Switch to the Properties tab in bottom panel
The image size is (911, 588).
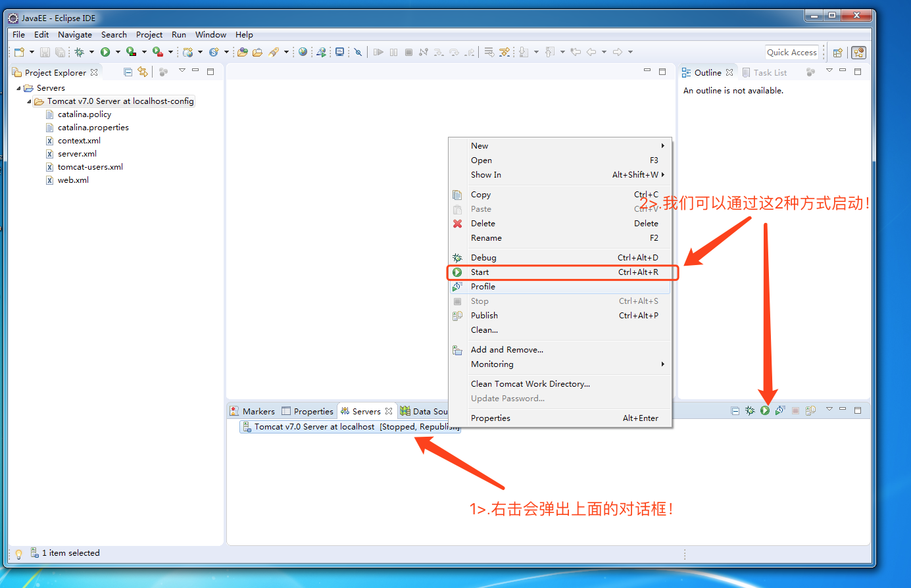coord(308,411)
